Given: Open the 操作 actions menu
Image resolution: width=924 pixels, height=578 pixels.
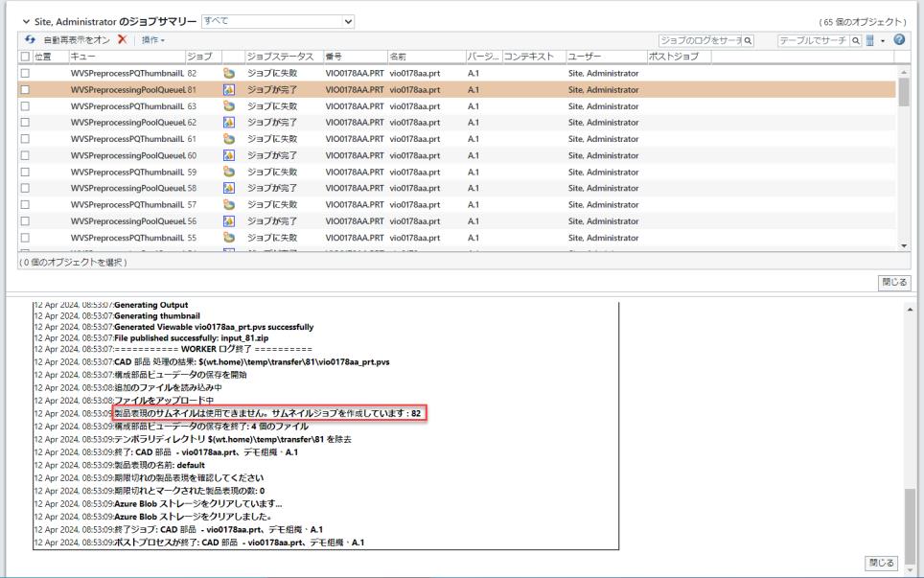Looking at the screenshot, I should point(153,40).
